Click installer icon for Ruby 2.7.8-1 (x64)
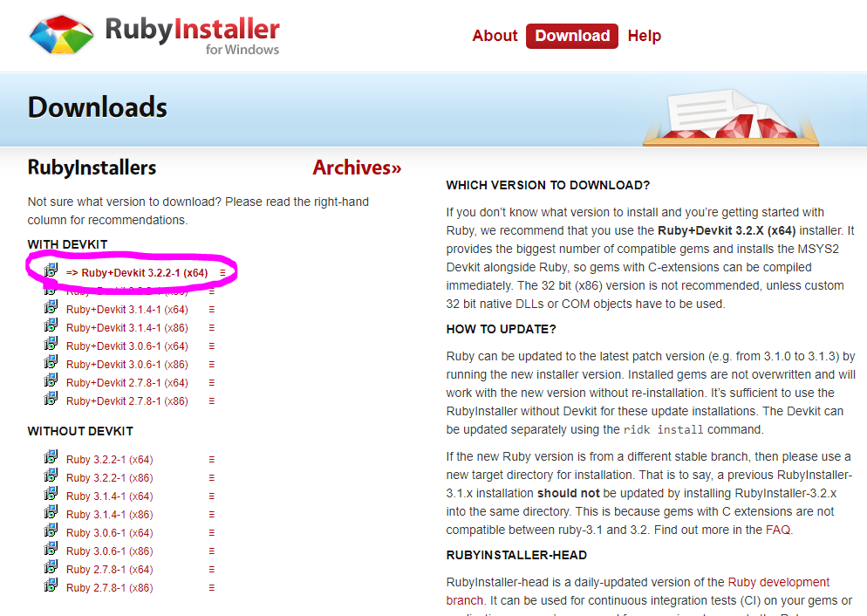Image resolution: width=867 pixels, height=616 pixels. 51,566
